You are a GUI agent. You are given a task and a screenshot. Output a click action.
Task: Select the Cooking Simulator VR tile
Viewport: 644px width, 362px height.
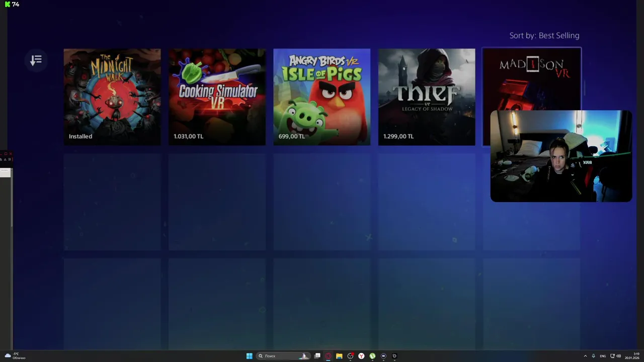click(217, 97)
